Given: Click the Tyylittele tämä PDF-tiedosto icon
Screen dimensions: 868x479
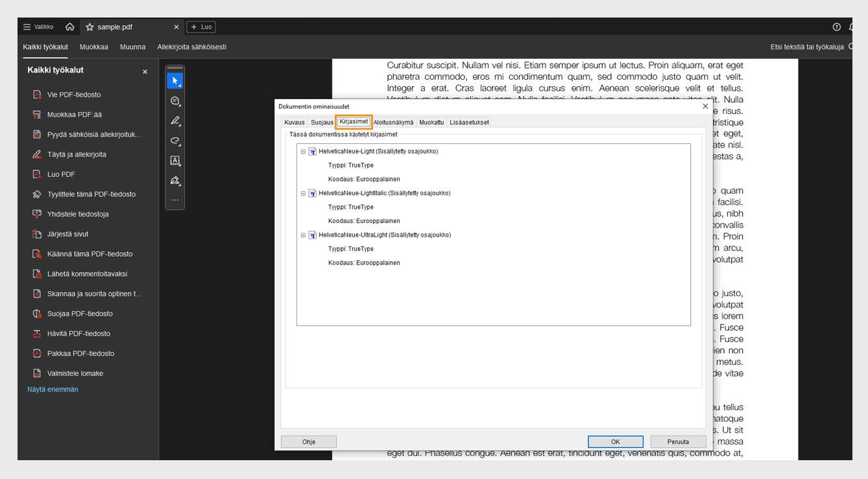Looking at the screenshot, I should tap(37, 194).
